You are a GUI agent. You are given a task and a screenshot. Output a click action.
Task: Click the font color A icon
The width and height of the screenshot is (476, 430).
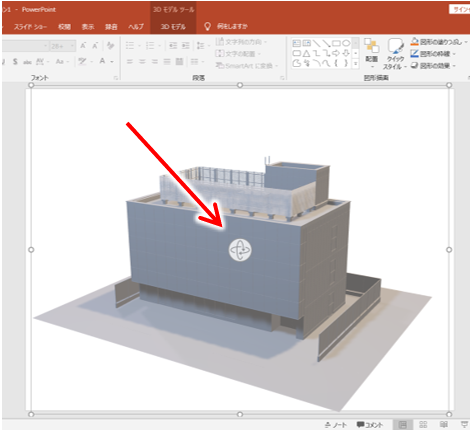point(103,61)
